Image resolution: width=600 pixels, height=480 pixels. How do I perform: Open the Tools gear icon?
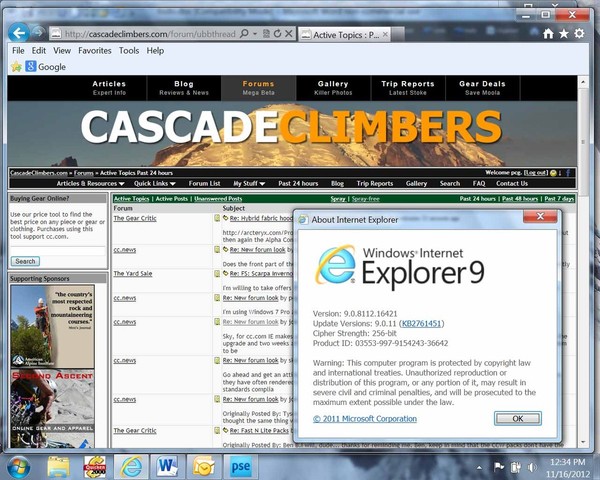tap(579, 34)
